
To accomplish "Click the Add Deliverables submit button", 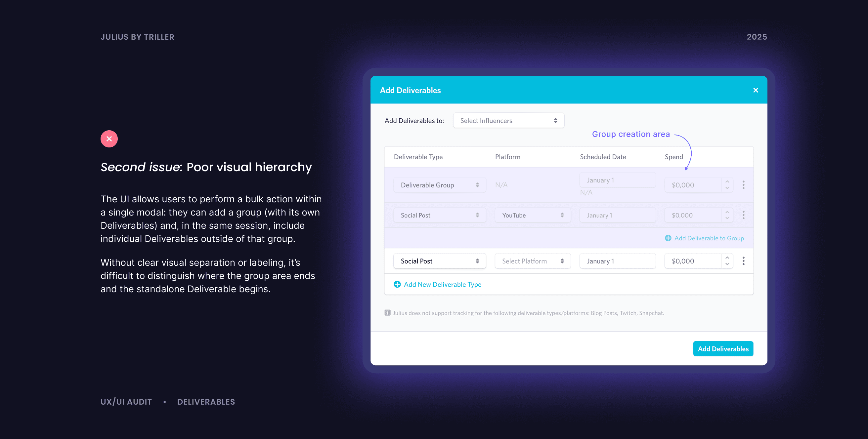I will (723, 349).
